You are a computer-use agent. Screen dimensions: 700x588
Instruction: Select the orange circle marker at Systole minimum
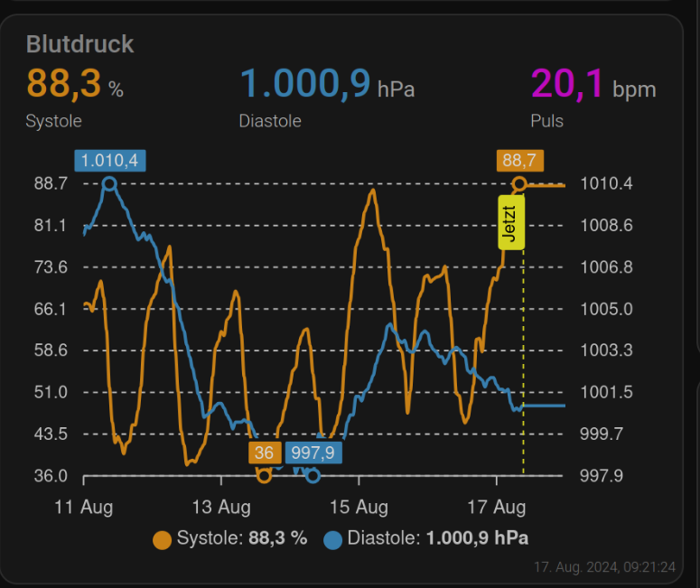coord(264,475)
